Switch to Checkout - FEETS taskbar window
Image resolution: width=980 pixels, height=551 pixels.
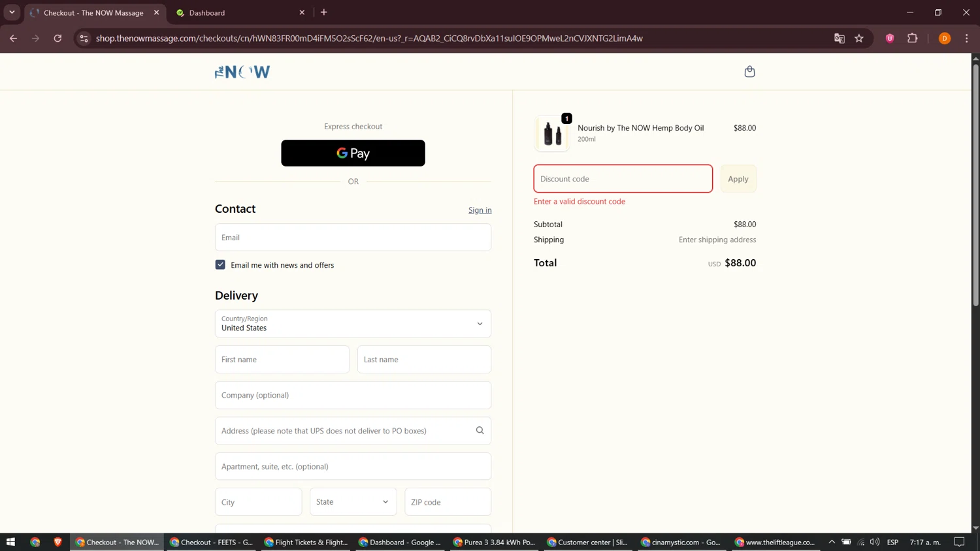point(212,542)
